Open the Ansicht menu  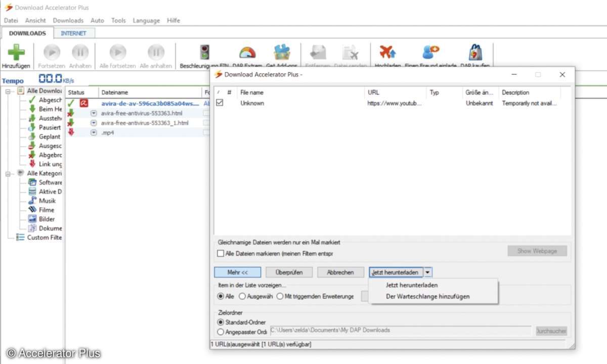pos(35,21)
